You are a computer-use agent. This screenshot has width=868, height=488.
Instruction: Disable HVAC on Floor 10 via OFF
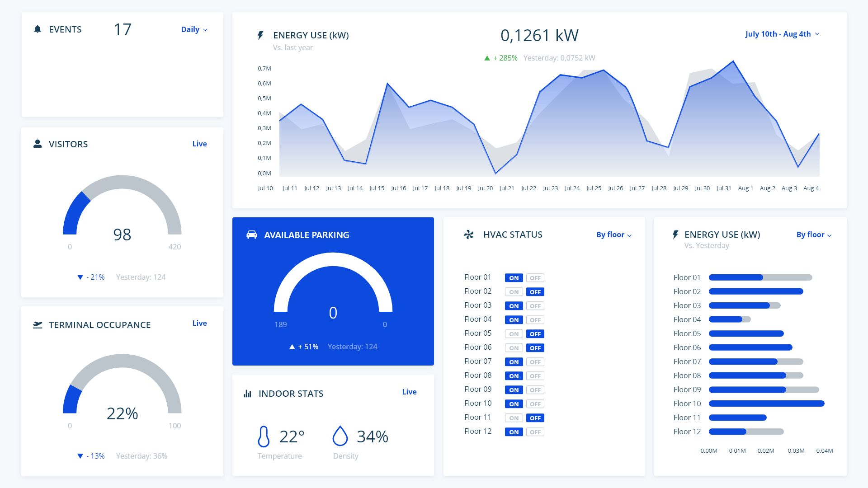coord(535,404)
